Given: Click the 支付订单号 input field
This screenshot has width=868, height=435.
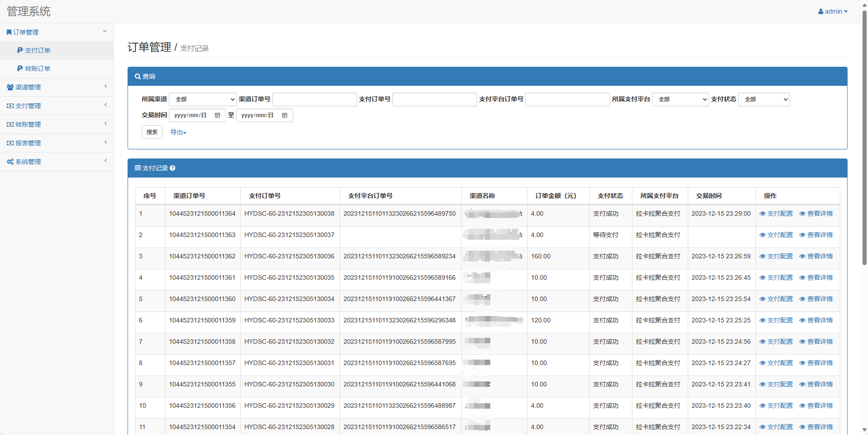Looking at the screenshot, I should click(434, 99).
